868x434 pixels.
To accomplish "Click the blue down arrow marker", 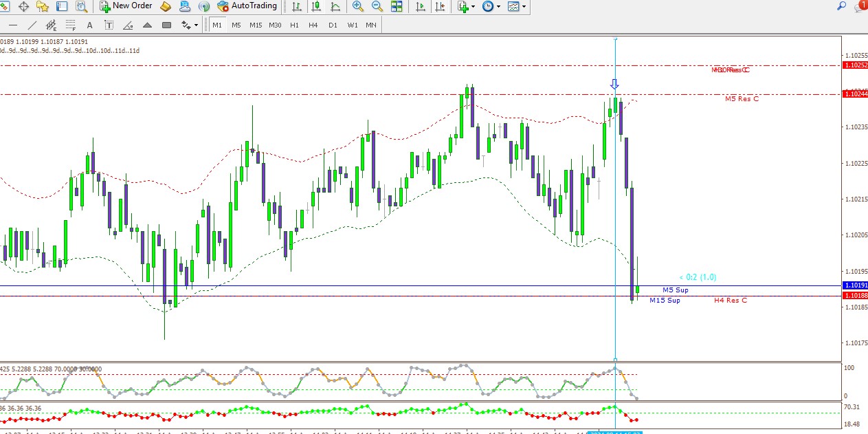I will 615,85.
